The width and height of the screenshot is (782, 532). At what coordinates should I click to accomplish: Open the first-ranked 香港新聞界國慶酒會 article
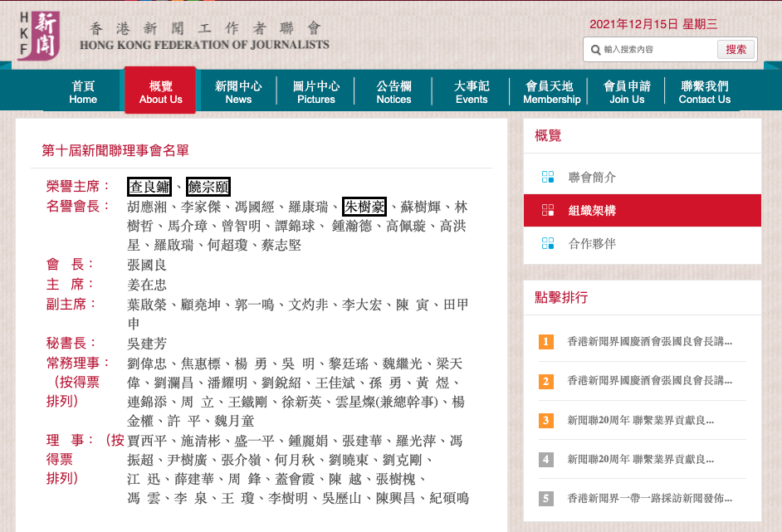pyautogui.click(x=649, y=342)
